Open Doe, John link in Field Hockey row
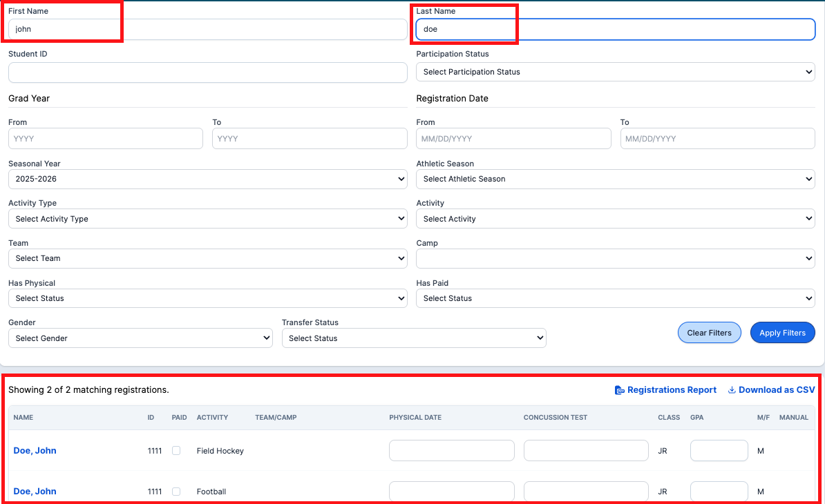This screenshot has height=504, width=825. pyautogui.click(x=35, y=450)
